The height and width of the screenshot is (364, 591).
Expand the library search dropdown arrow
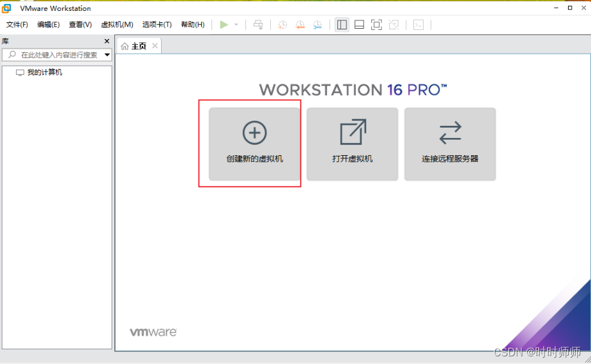(107, 55)
